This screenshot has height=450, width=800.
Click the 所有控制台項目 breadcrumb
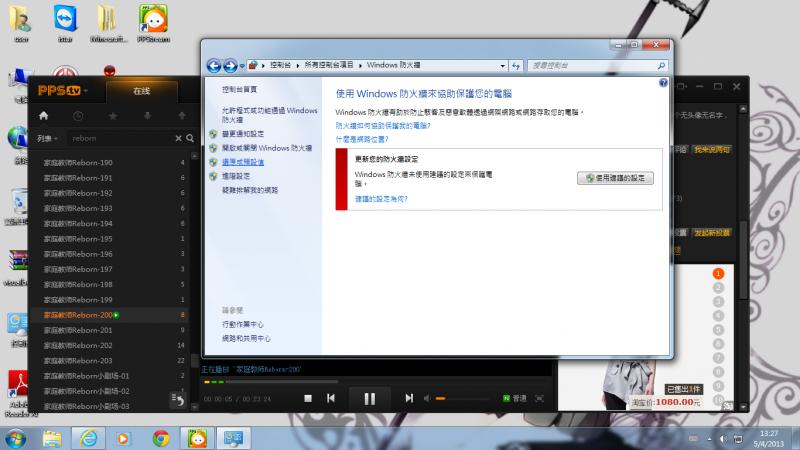tap(329, 65)
